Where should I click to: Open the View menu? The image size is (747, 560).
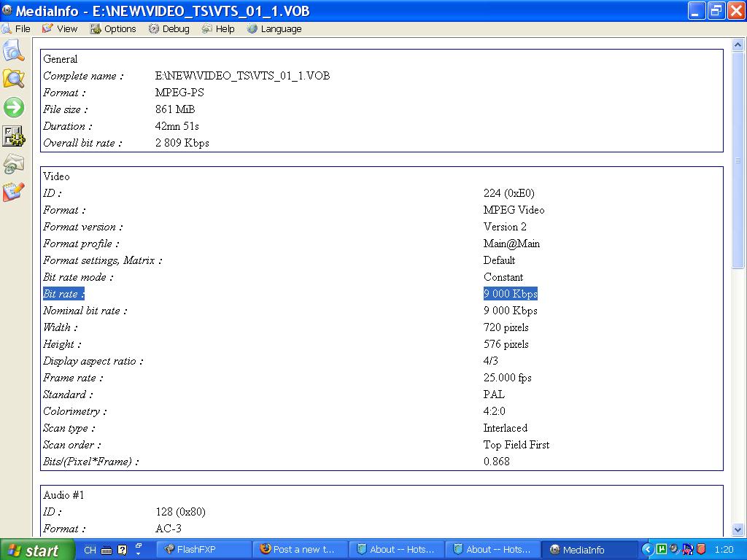pos(60,28)
